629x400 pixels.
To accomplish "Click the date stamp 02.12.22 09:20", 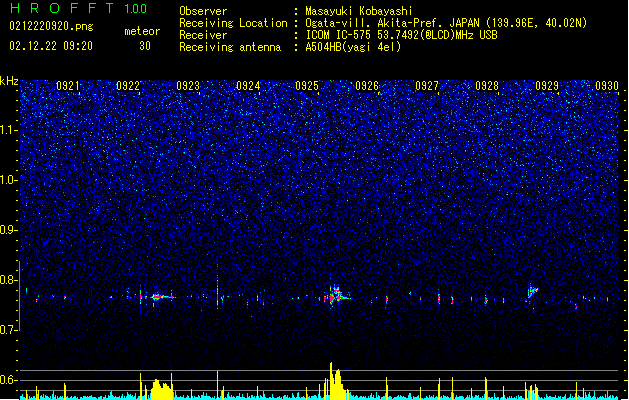I will tap(51, 46).
